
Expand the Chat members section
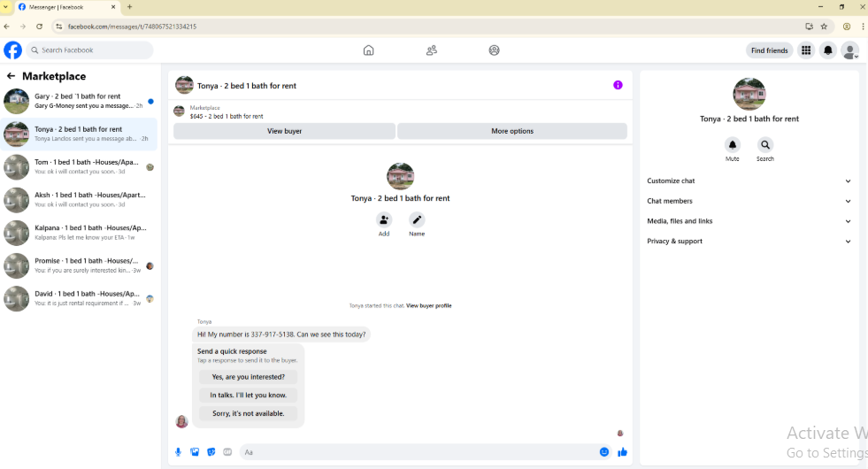[x=749, y=201]
